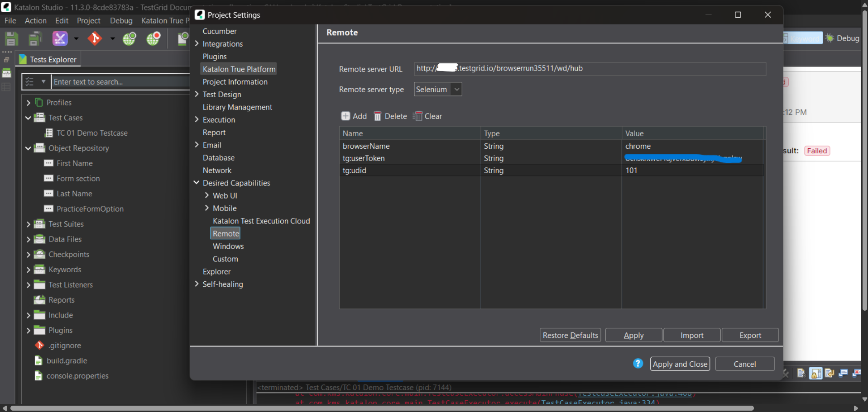
Task: Open the dropdown arrow beside the TestOps icon
Action: [x=76, y=39]
